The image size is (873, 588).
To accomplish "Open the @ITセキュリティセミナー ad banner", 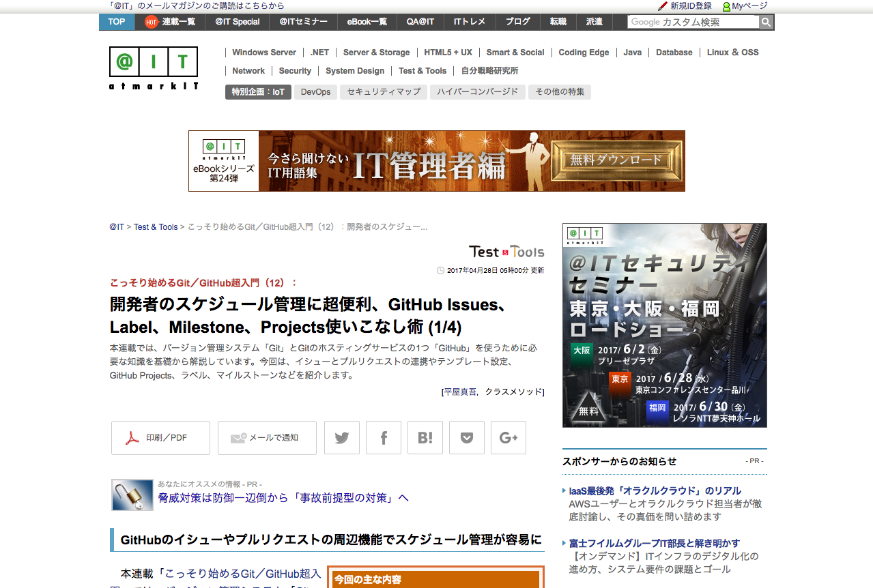I will point(665,325).
